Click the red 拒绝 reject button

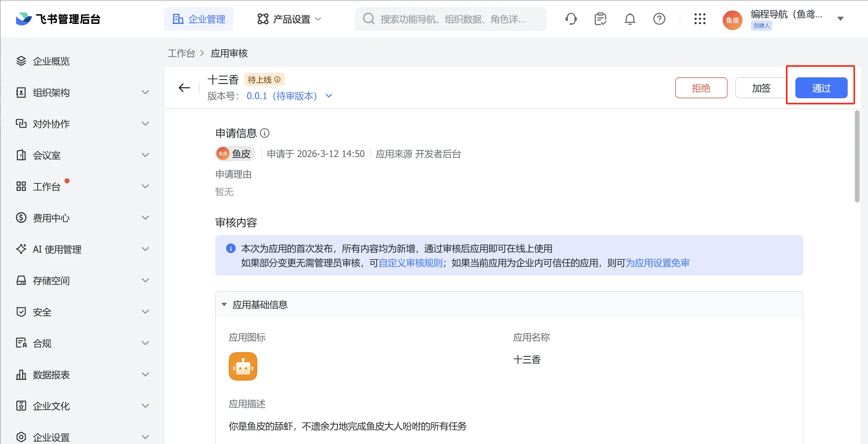pos(701,88)
